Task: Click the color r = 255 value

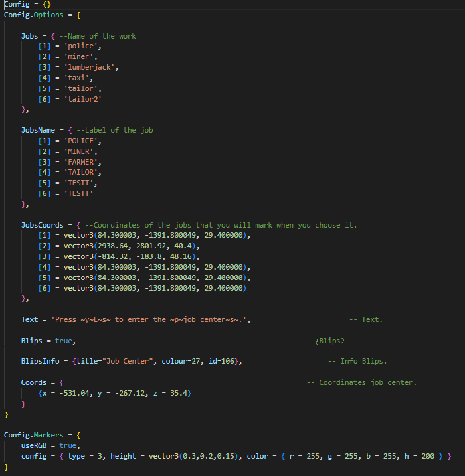Action: (x=304, y=456)
